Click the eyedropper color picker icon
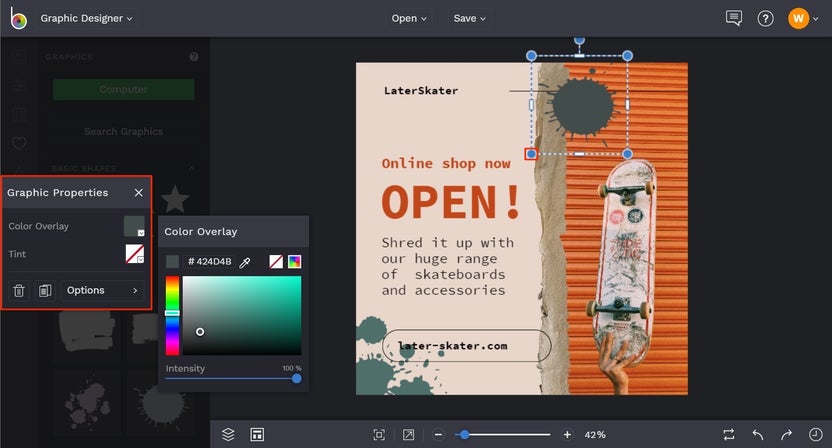The height and width of the screenshot is (448, 832). tap(245, 262)
